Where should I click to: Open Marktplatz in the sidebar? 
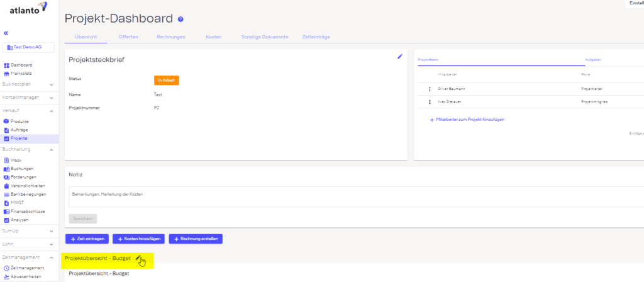[21, 74]
